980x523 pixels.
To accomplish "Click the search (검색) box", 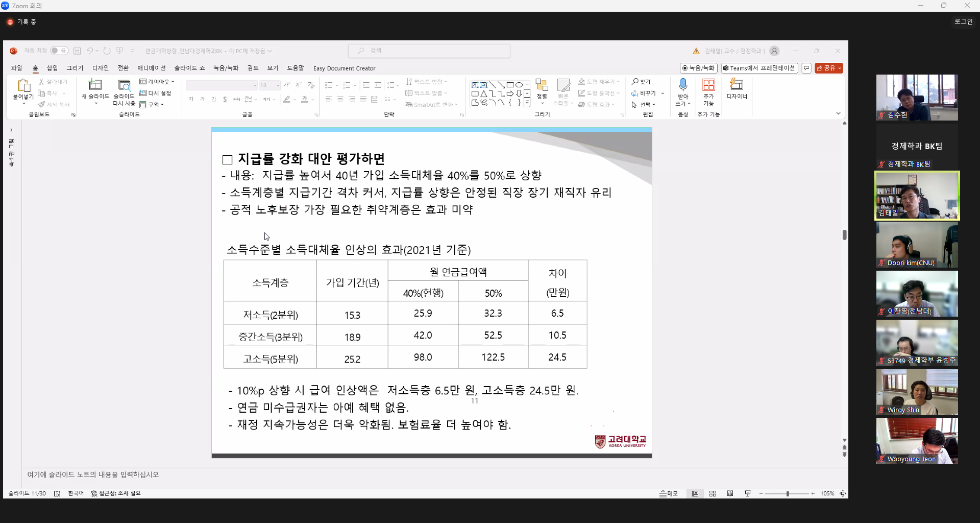I will tap(429, 51).
